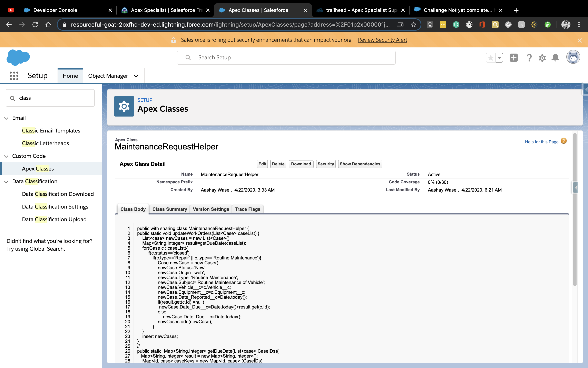This screenshot has height=368, width=588.
Task: Click the install or cast icon in address bar
Action: 400,25
